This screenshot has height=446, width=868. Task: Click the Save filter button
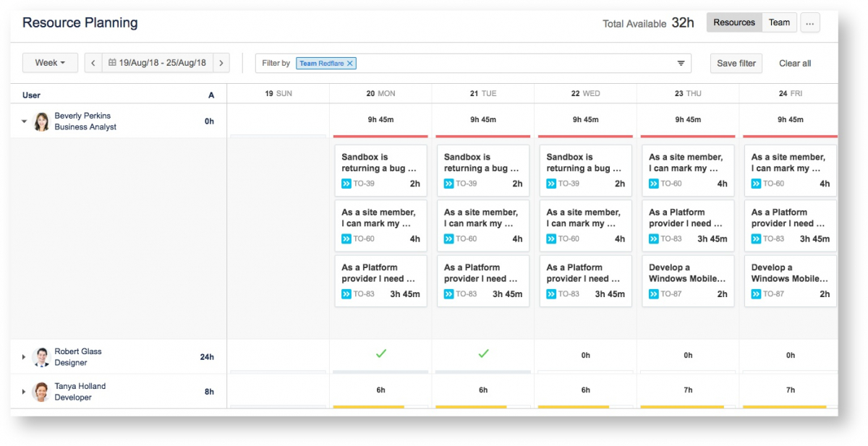coord(736,64)
